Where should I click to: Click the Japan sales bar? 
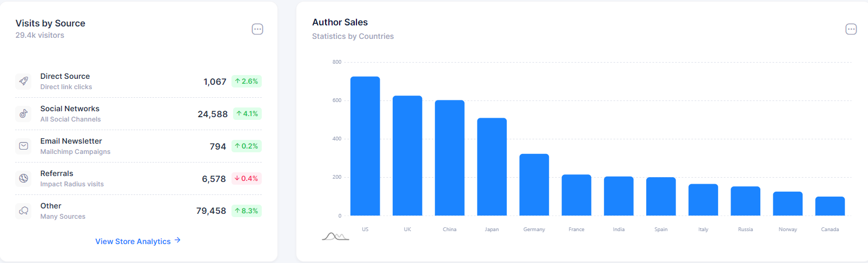(x=492, y=166)
